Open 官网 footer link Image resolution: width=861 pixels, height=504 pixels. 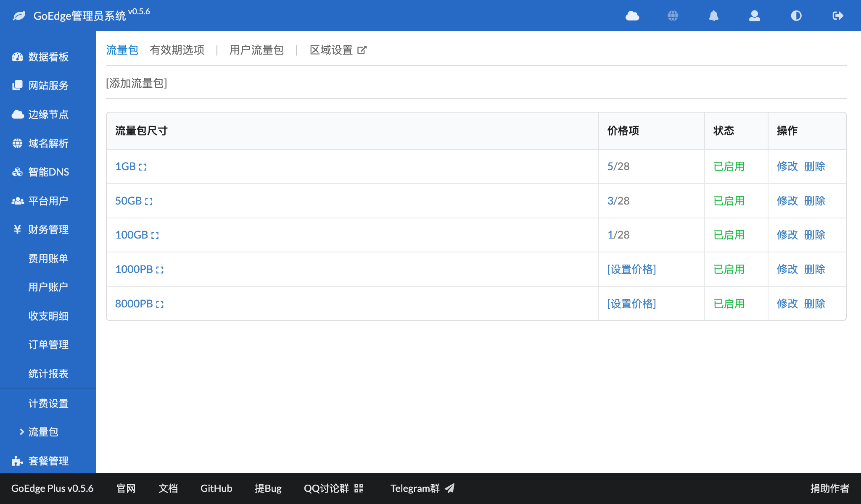point(126,488)
